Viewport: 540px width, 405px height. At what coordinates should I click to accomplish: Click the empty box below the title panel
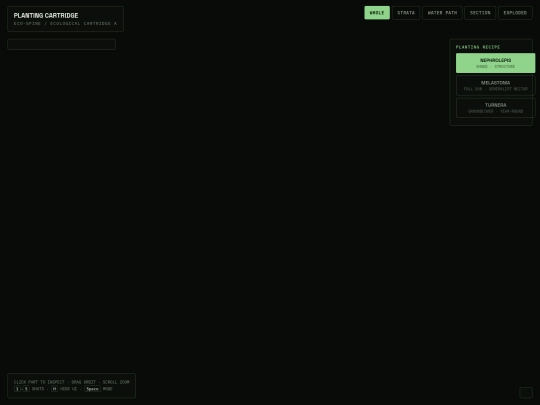(61, 44)
